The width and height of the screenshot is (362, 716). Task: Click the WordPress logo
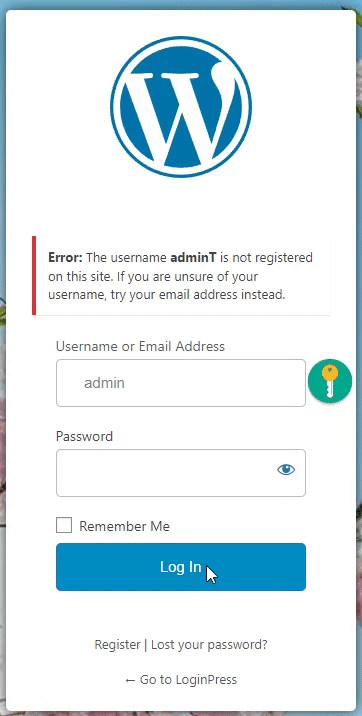181,107
